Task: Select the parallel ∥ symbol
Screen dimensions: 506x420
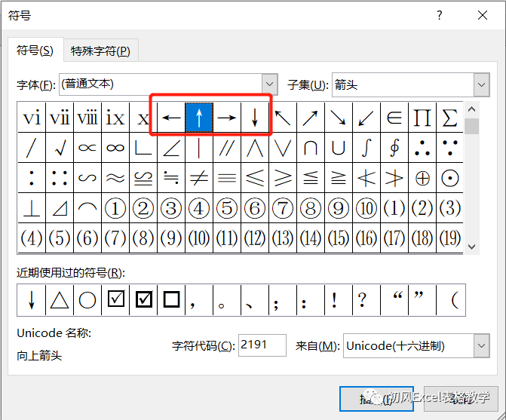Action: [x=227, y=148]
